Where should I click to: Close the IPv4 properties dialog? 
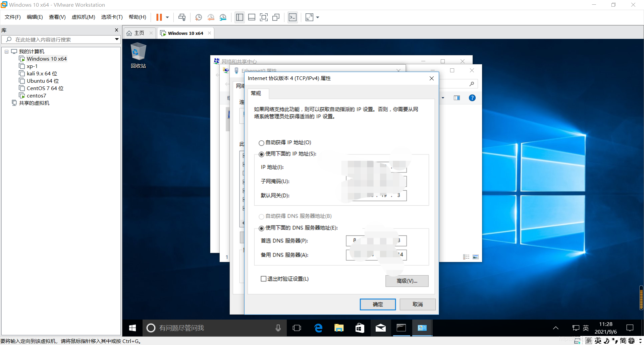tap(432, 78)
